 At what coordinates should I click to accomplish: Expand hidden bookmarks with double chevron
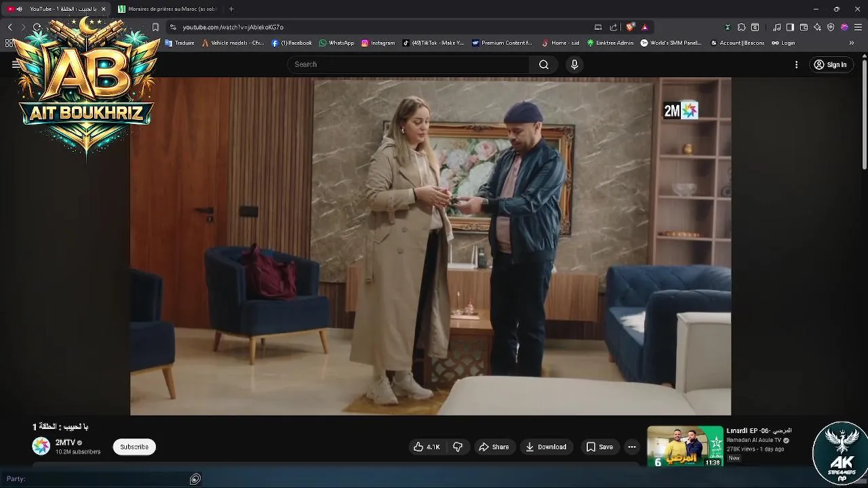click(852, 43)
